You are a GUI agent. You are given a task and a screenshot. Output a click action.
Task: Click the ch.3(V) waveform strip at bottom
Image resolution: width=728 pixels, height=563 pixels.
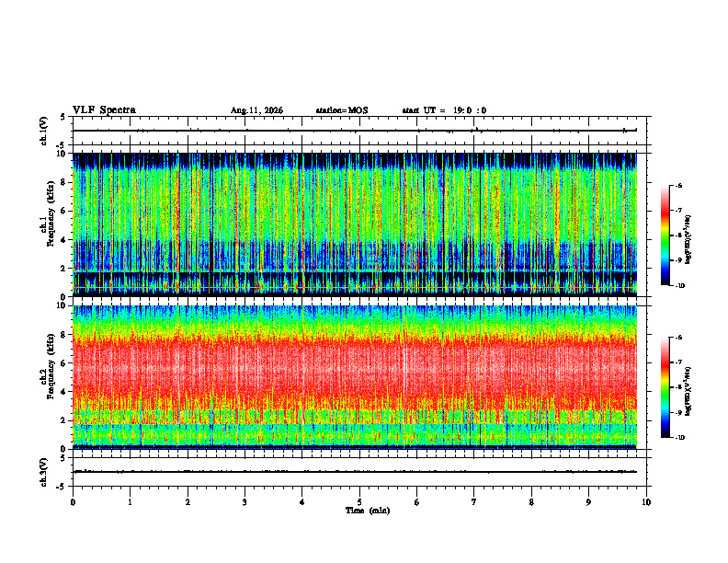(359, 472)
